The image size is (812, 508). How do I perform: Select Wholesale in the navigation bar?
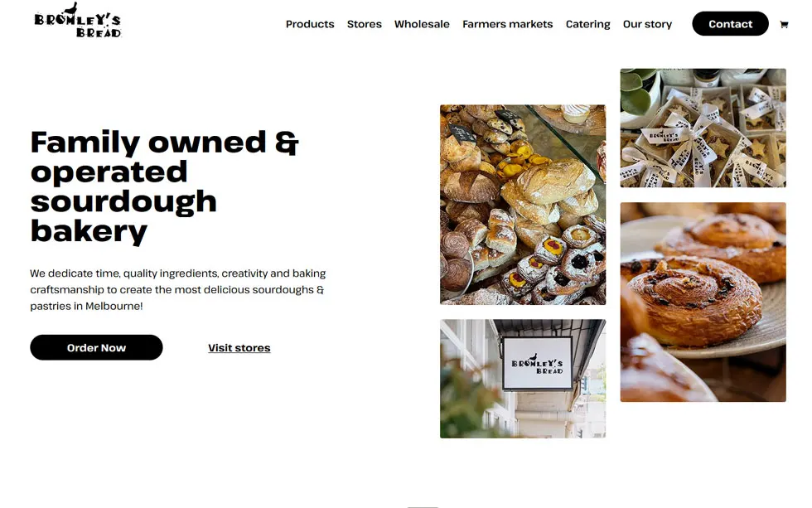point(422,24)
